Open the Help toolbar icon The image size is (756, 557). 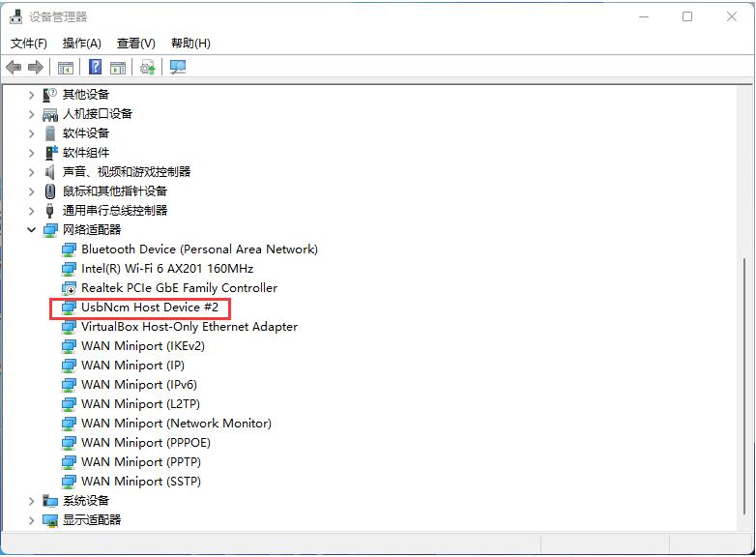click(x=96, y=67)
